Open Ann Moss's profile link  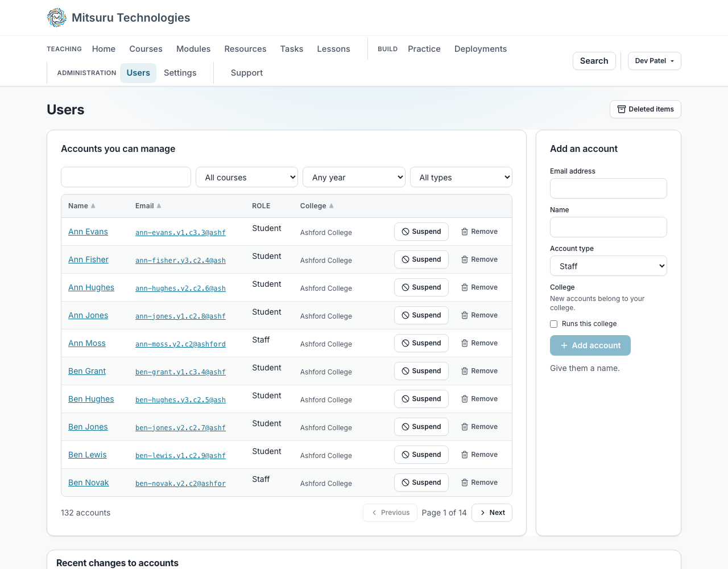(87, 343)
